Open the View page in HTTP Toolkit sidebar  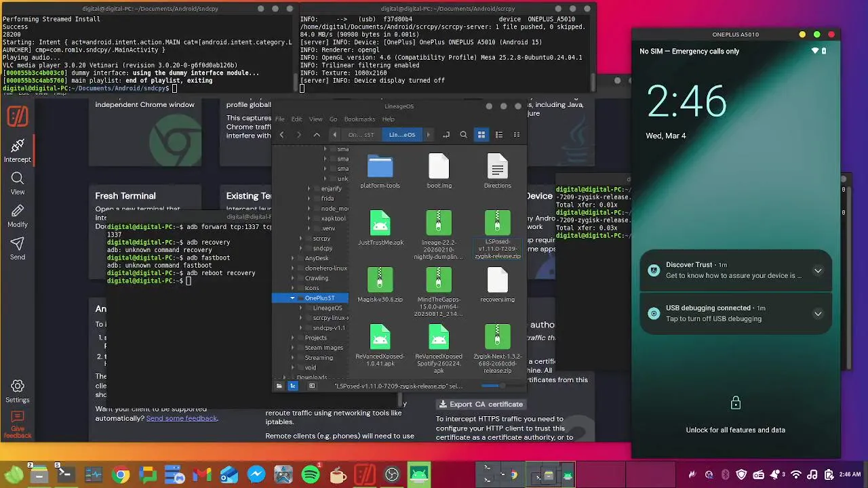coord(18,183)
